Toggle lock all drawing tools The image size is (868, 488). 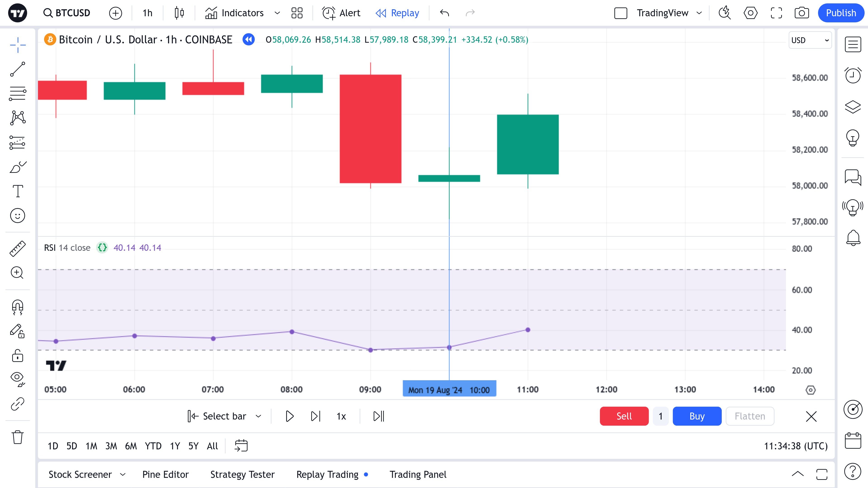point(18,356)
